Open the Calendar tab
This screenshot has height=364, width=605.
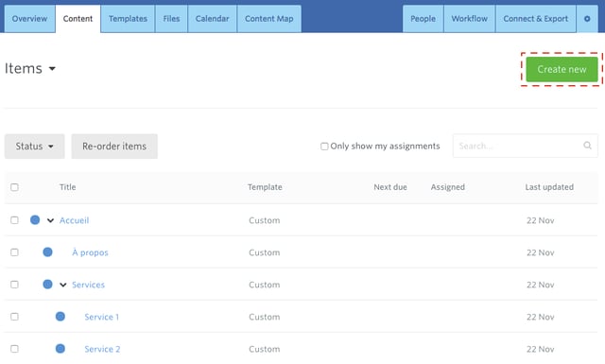point(212,19)
